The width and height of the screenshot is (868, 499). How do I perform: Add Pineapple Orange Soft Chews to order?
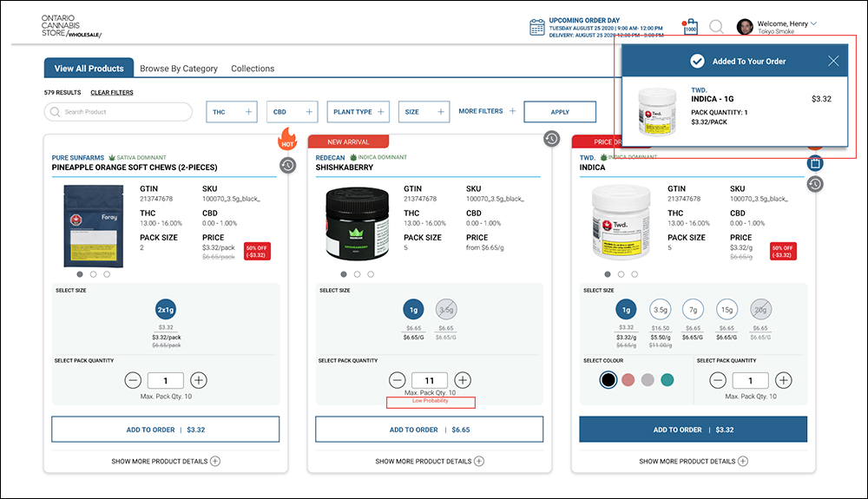coord(166,430)
